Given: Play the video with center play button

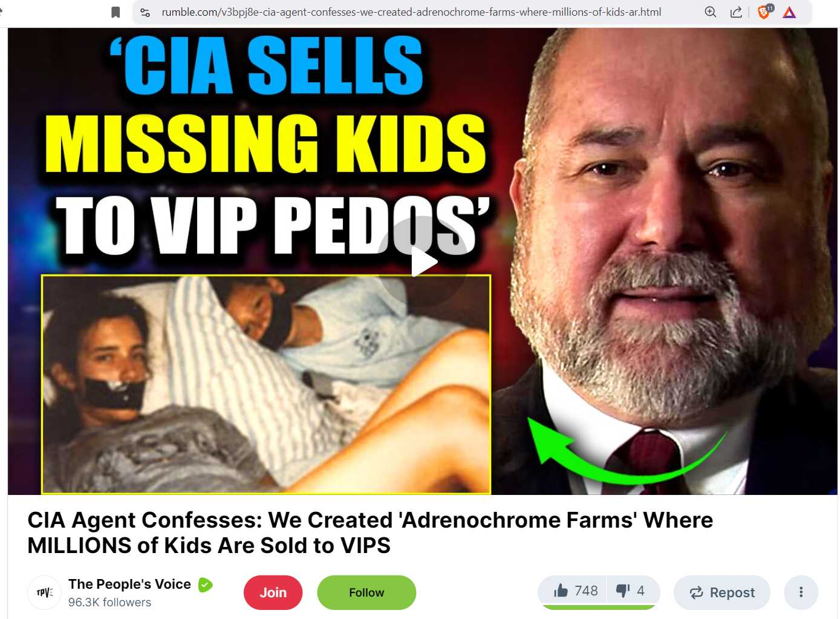Looking at the screenshot, I should 423,261.
